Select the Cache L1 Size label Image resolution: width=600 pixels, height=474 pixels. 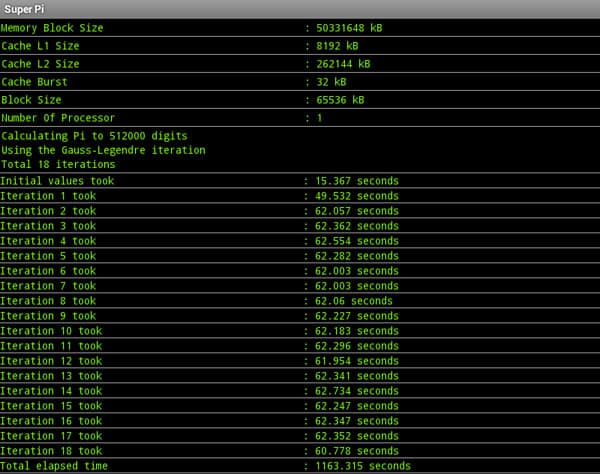(40, 46)
